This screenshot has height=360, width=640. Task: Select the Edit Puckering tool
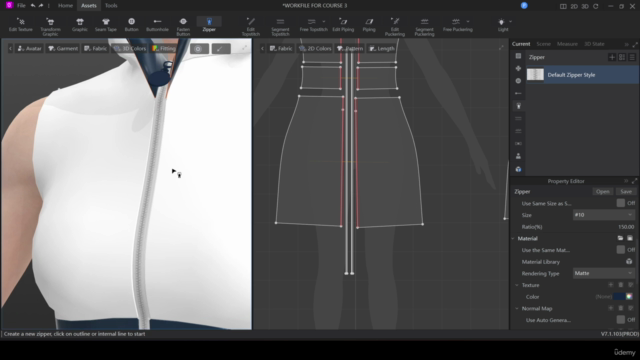395,27
